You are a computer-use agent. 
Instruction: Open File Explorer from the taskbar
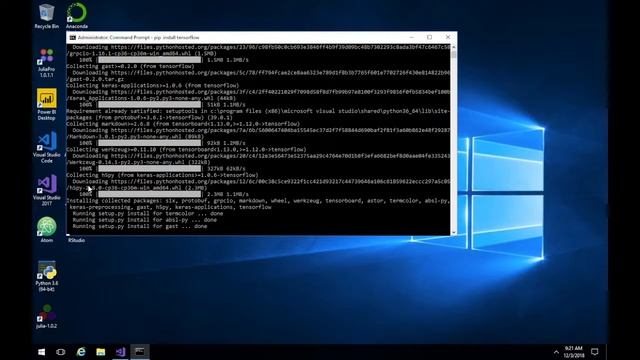tap(100, 352)
